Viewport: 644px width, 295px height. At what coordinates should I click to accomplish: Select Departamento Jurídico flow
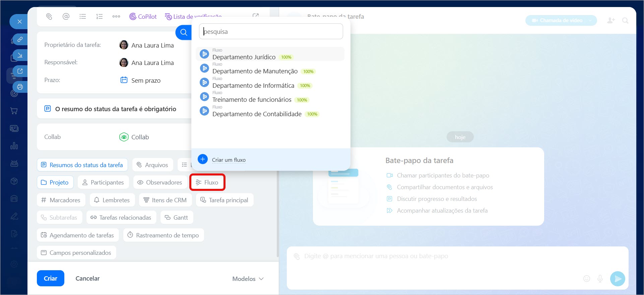pos(244,57)
